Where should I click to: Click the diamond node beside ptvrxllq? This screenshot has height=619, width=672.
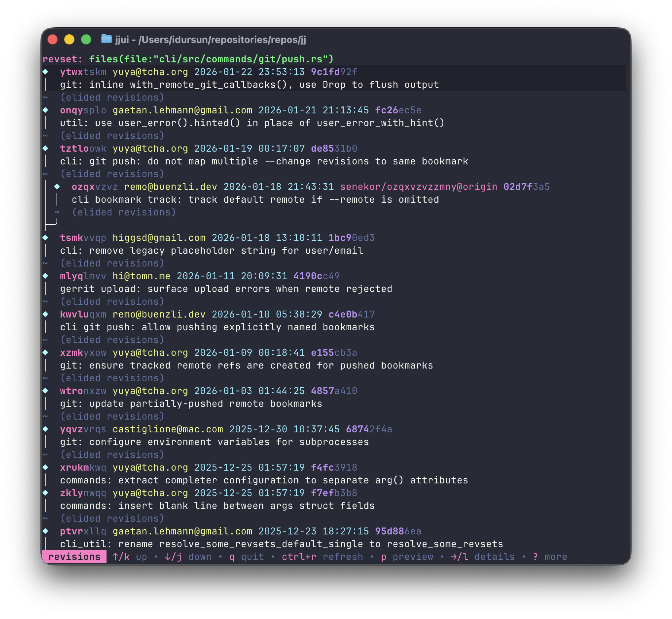tap(46, 531)
